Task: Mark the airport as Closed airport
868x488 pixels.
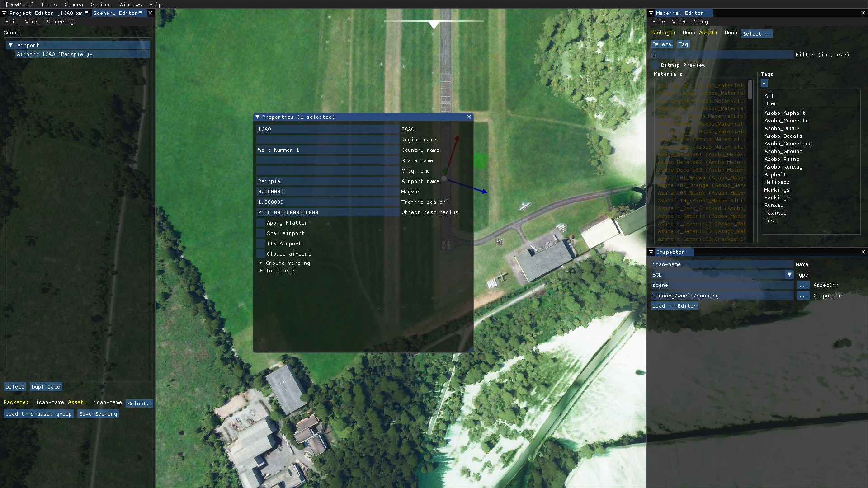Action: click(x=260, y=254)
